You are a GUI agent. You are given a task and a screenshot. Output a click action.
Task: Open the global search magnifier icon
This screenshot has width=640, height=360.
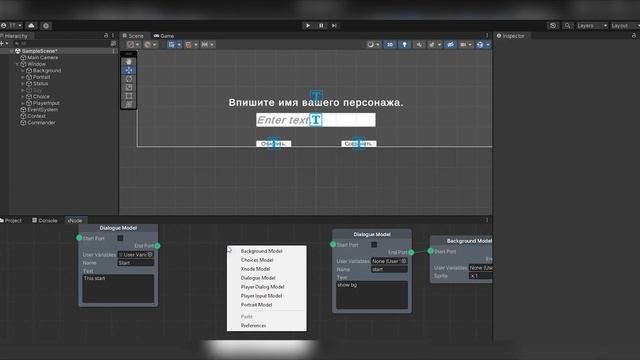click(567, 26)
